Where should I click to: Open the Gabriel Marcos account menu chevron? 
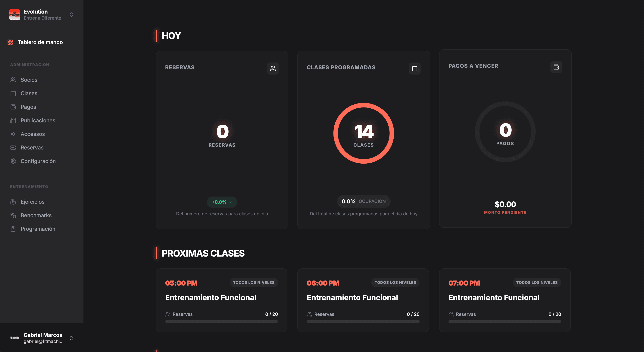[x=71, y=338]
